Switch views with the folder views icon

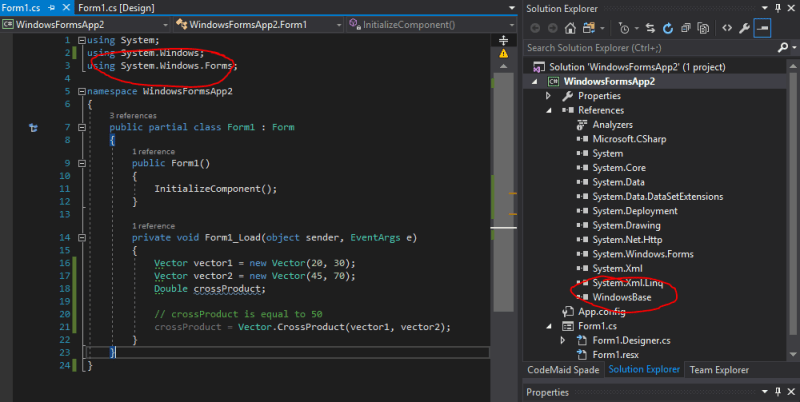(x=589, y=28)
